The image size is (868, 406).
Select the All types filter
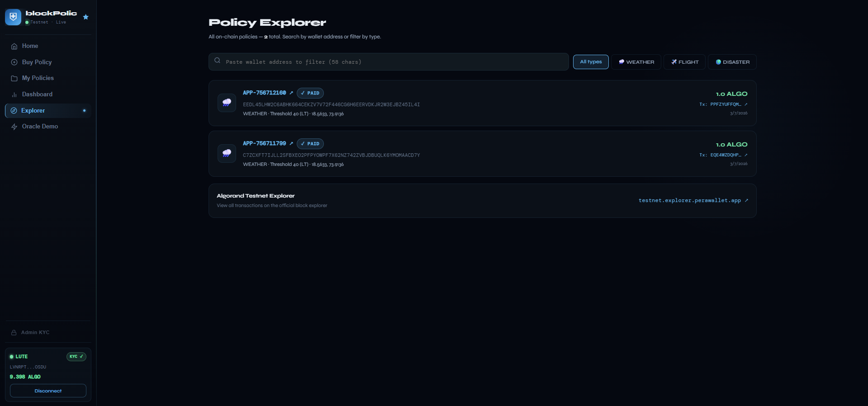[591, 62]
